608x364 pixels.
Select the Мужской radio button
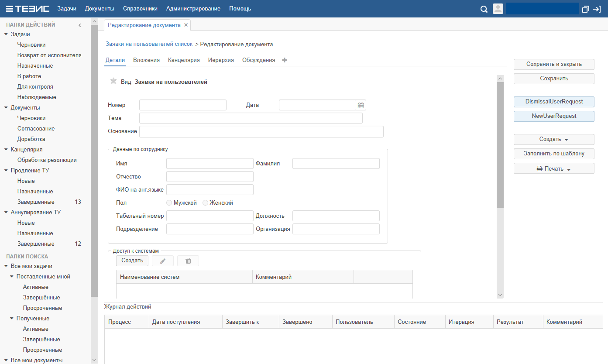pyautogui.click(x=169, y=203)
